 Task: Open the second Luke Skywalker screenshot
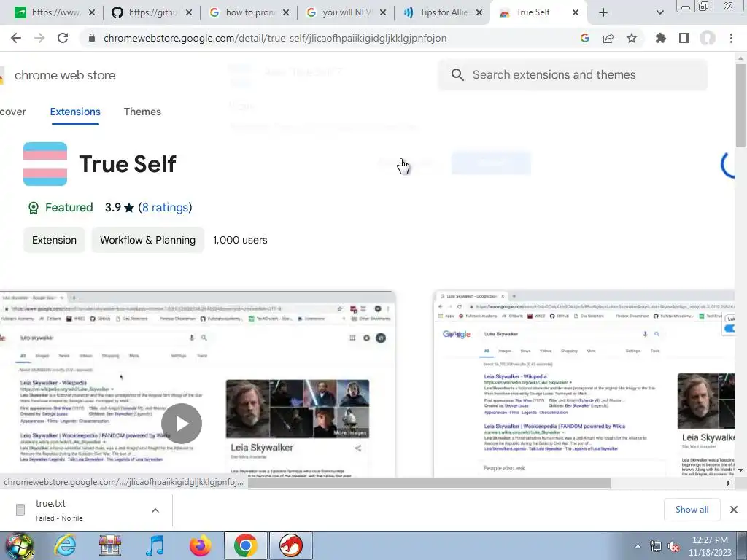click(584, 384)
